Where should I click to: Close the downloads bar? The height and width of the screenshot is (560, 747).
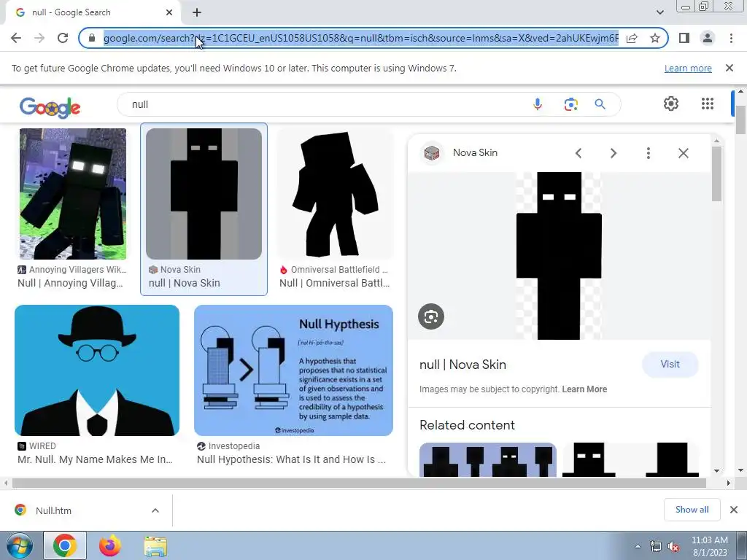click(734, 510)
